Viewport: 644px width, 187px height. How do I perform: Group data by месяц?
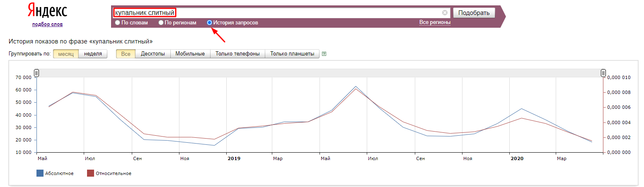tap(65, 54)
